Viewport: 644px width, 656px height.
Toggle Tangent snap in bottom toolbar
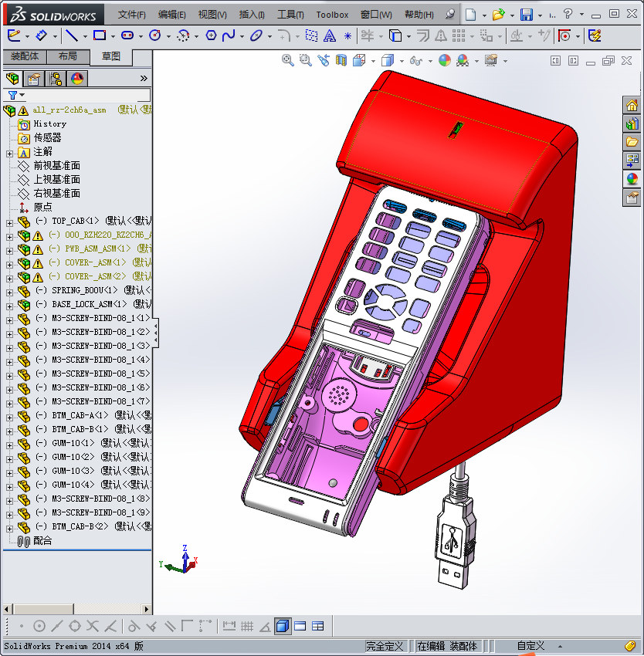click(134, 626)
